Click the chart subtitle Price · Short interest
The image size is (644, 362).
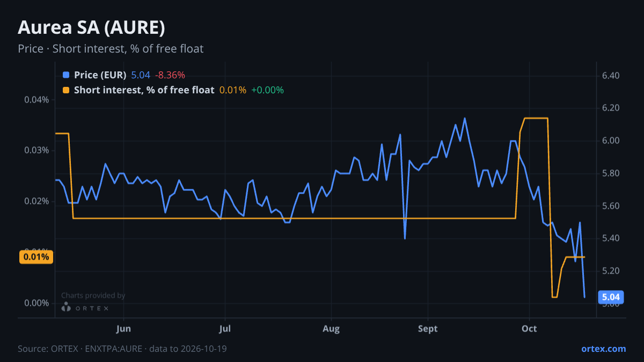(111, 49)
